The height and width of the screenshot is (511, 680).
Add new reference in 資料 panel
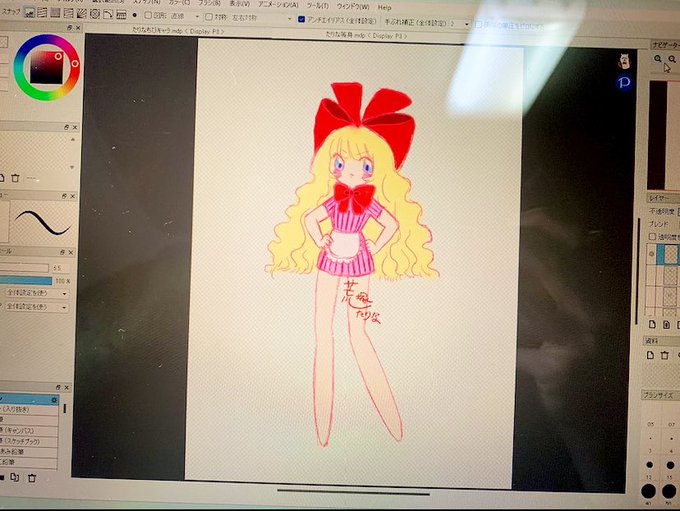[x=650, y=355]
